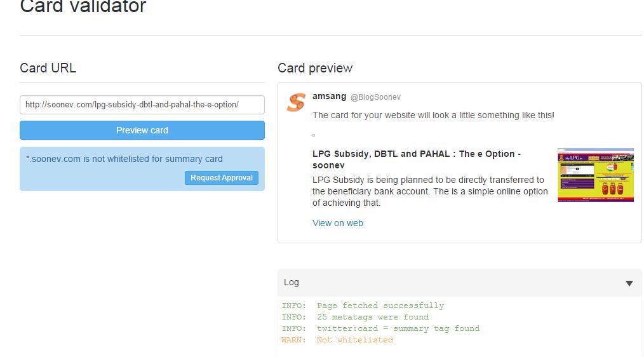
Task: Click the Card URL text field
Action: tap(142, 105)
